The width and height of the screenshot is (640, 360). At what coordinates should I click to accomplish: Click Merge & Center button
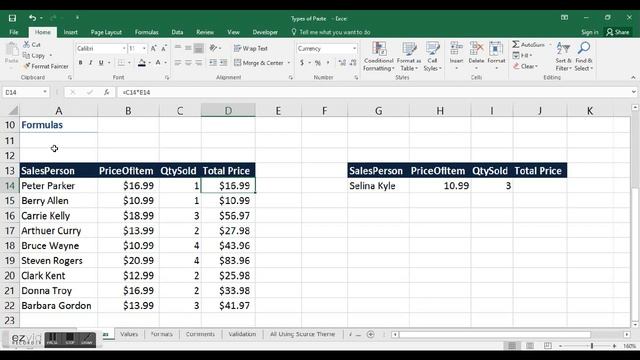point(259,63)
